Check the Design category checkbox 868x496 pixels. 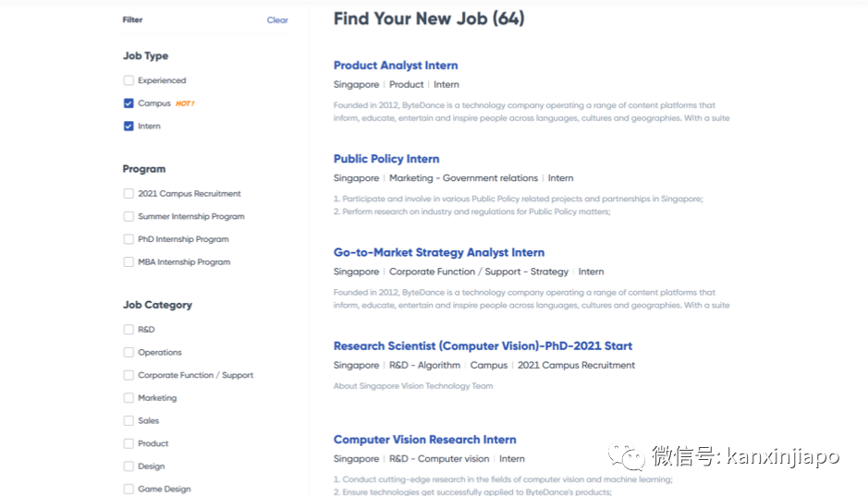[128, 466]
